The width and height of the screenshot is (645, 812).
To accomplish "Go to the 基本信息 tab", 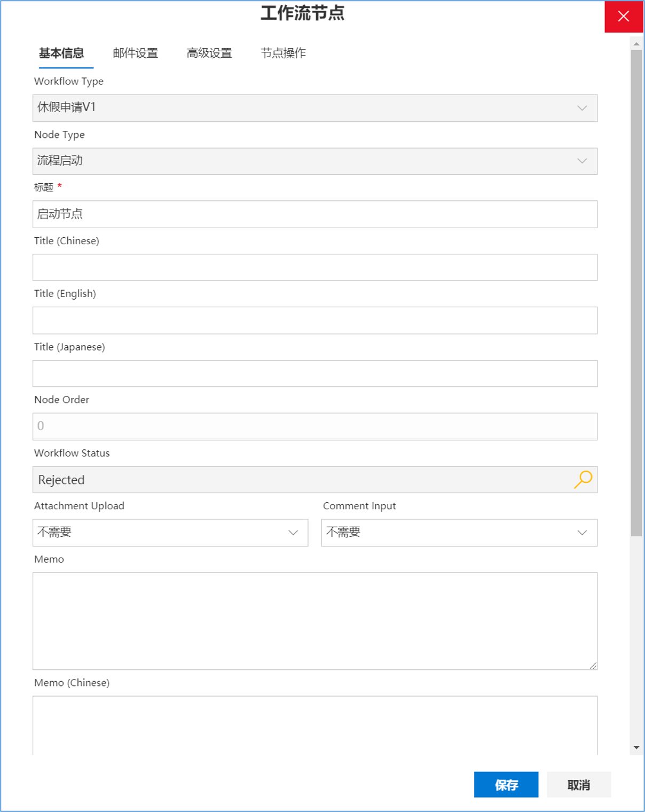I will pos(61,53).
